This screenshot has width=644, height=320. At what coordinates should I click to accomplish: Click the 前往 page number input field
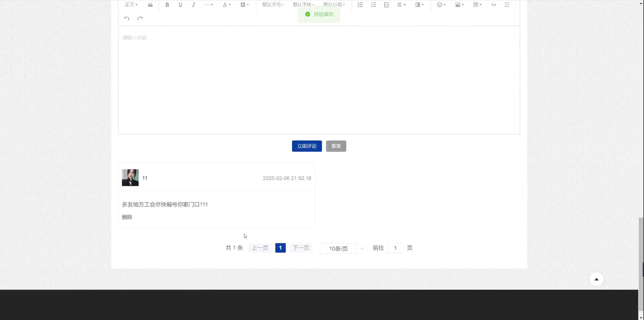pos(395,248)
